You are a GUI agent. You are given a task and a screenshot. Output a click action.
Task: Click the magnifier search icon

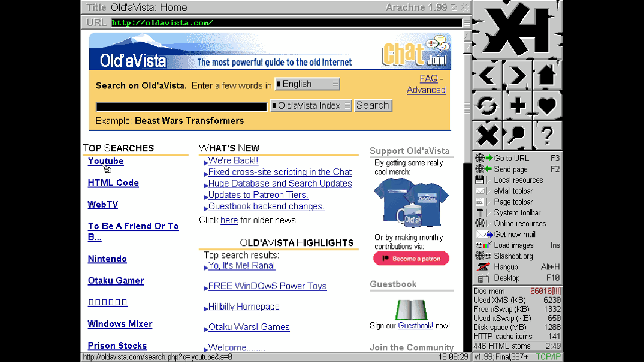517,135
